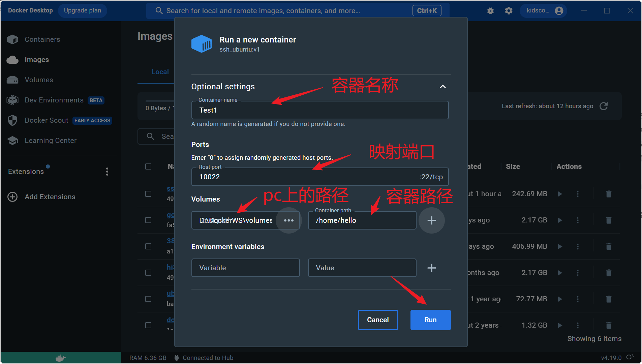Image resolution: width=642 pixels, height=364 pixels.
Task: Refresh the images list
Action: (604, 106)
